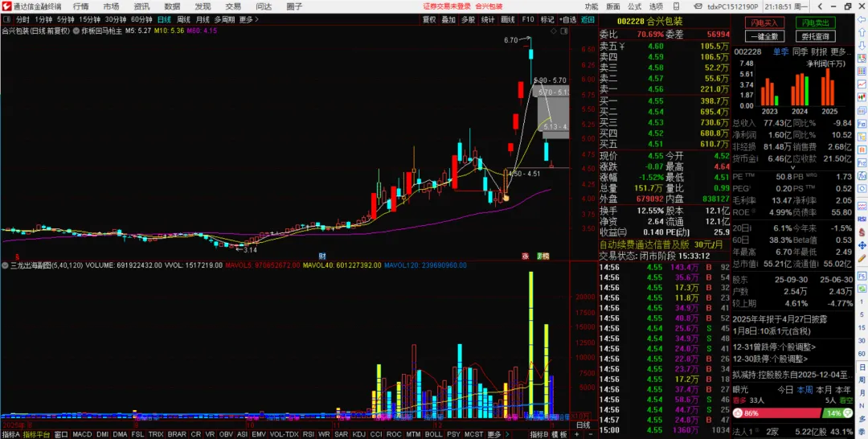Click the 返回 button
The width and height of the screenshot is (868, 439).
pos(588,19)
